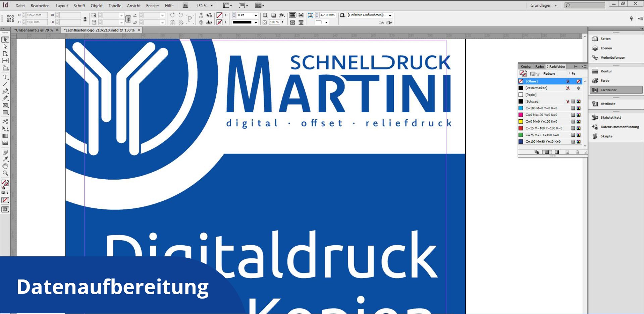Image resolution: width=644 pixels, height=314 pixels.
Task: Close the Lechtkastenlogo document tab
Action: click(x=139, y=30)
